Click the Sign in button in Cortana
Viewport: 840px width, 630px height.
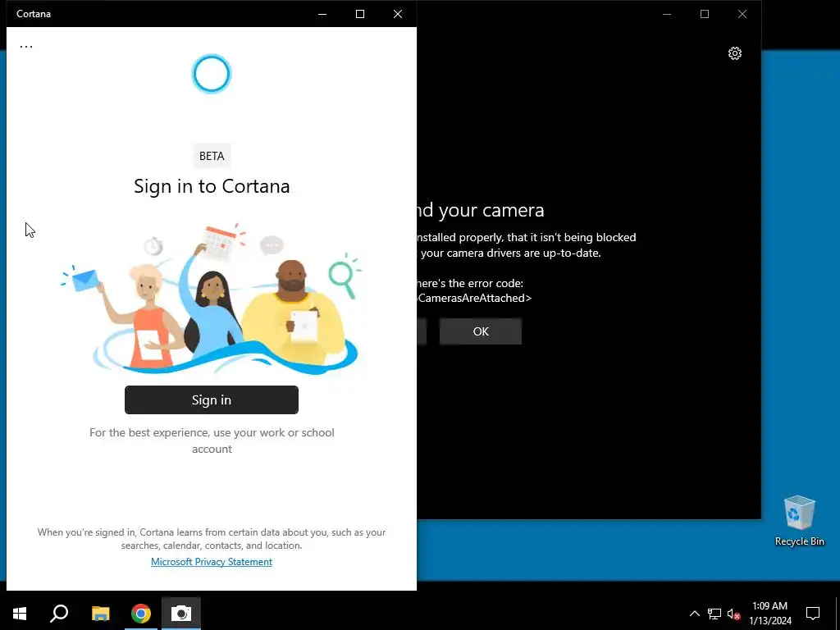212,399
